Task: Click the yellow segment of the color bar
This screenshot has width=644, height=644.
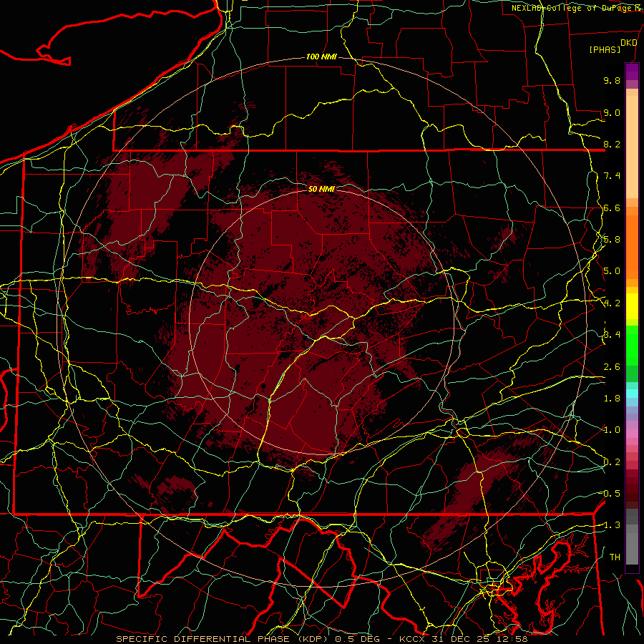Action: coord(632,306)
